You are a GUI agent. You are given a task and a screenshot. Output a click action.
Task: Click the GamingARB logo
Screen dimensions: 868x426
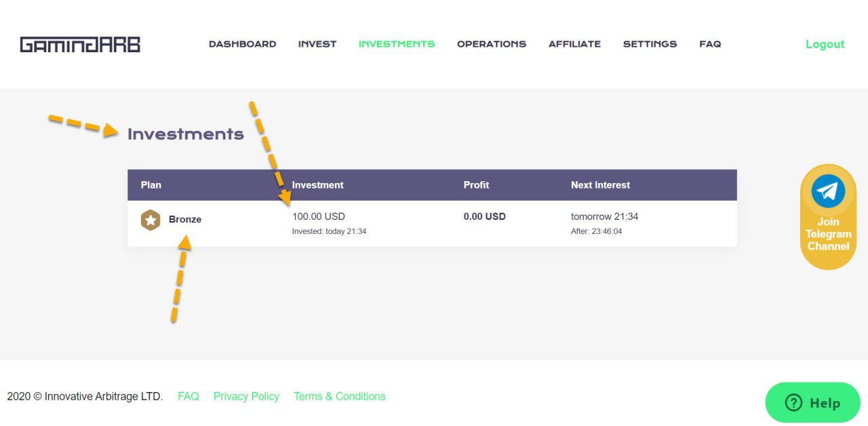coord(80,45)
